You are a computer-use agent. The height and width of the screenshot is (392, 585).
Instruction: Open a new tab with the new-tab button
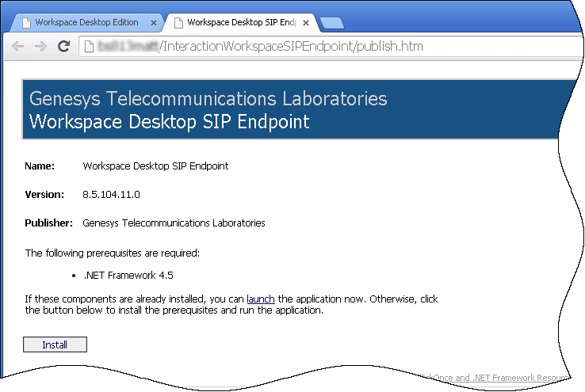click(331, 23)
